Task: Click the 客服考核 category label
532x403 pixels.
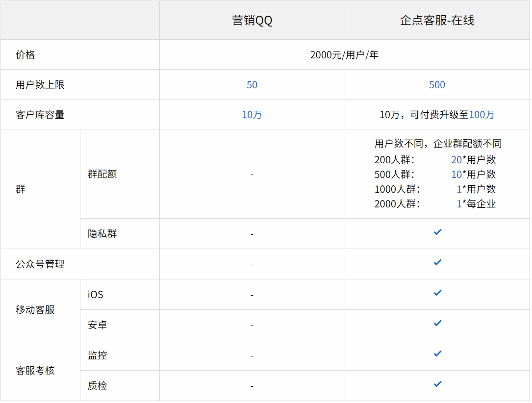Action: click(35, 371)
